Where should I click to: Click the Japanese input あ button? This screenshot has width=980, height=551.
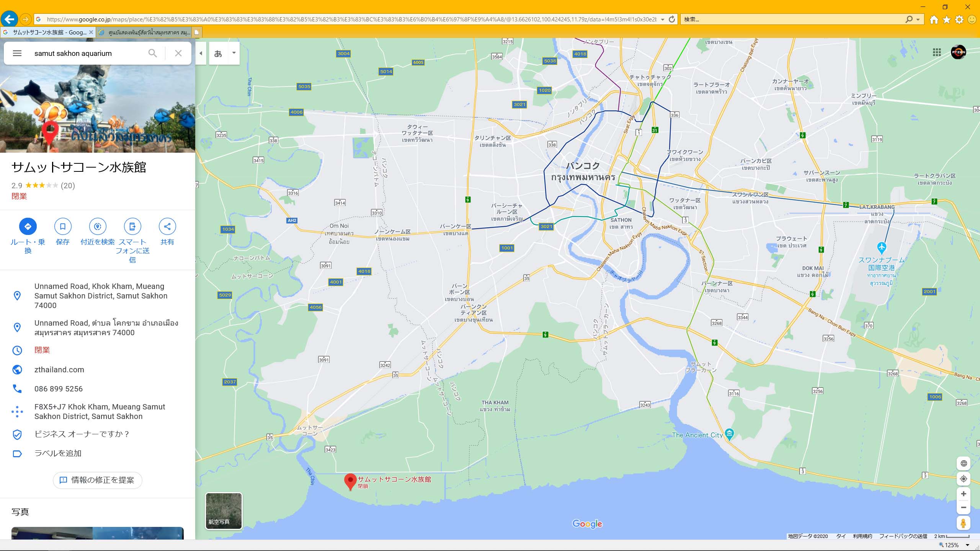[218, 53]
